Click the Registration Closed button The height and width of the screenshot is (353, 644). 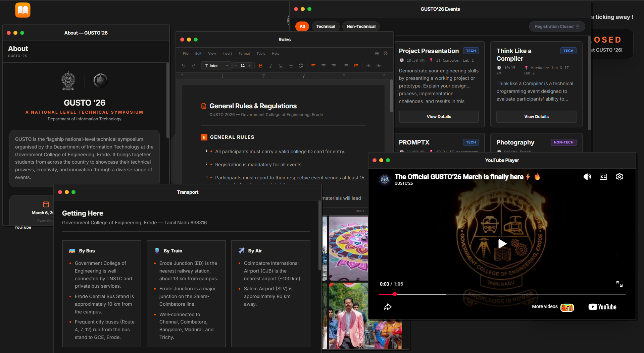click(557, 26)
